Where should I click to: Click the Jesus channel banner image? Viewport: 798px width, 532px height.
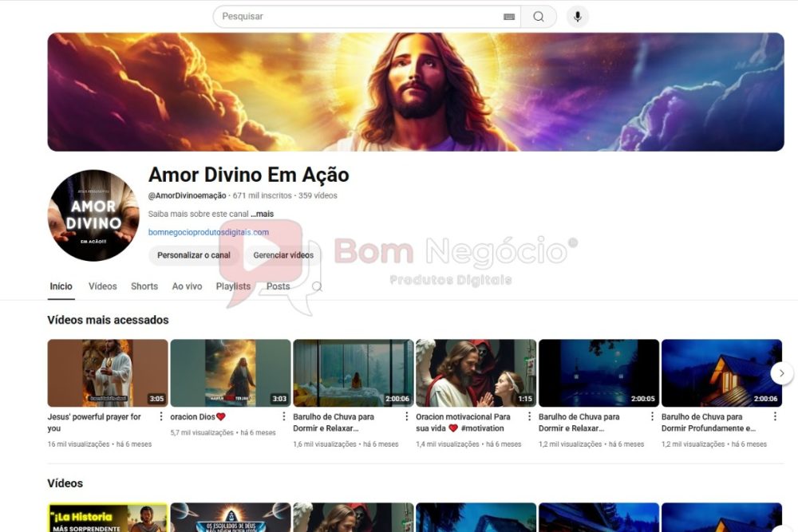click(416, 92)
